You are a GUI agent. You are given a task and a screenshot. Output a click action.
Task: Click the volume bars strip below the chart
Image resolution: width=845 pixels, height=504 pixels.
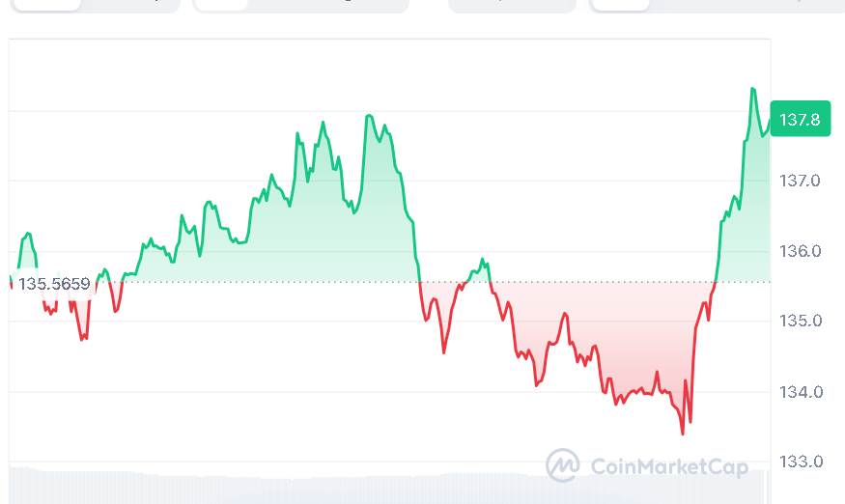tap(386, 486)
